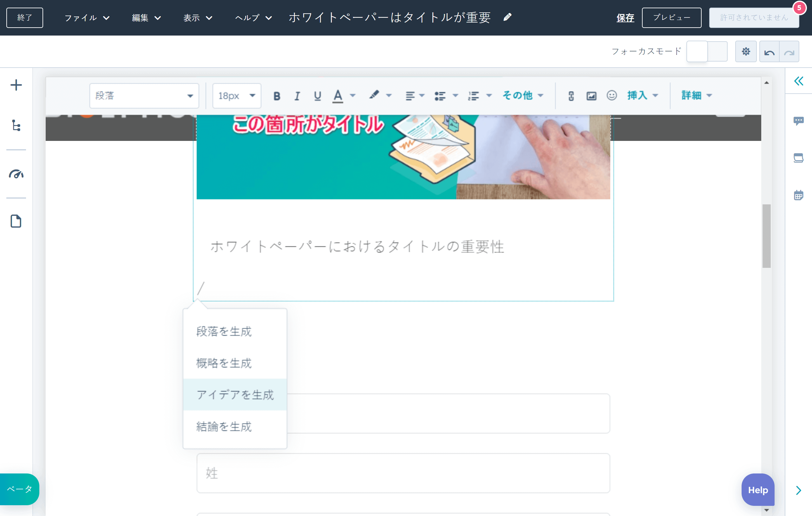
Task: Click the bulleted list icon
Action: tap(440, 96)
